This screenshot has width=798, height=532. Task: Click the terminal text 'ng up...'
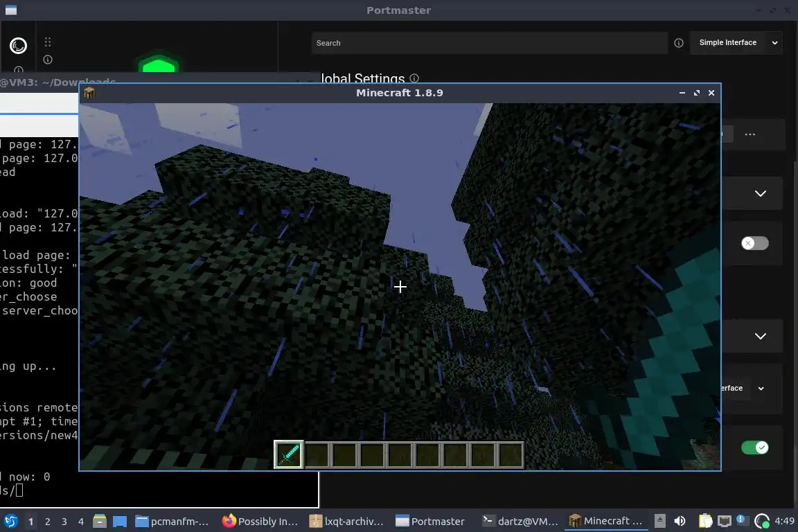(28, 366)
